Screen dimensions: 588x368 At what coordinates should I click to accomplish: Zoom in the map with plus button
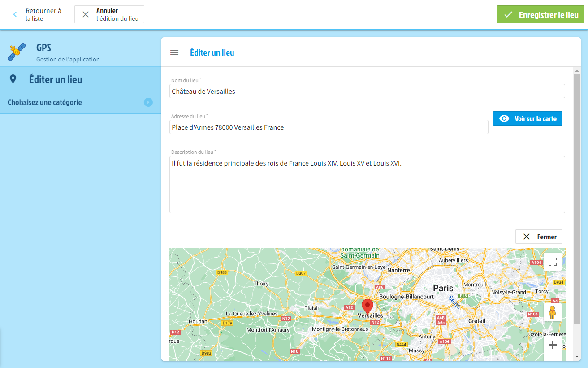click(x=552, y=345)
